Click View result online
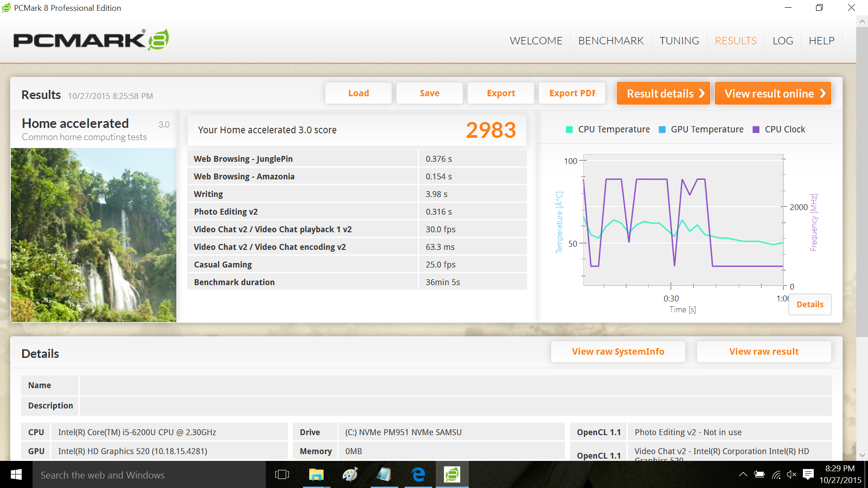868x488 pixels. click(x=773, y=94)
